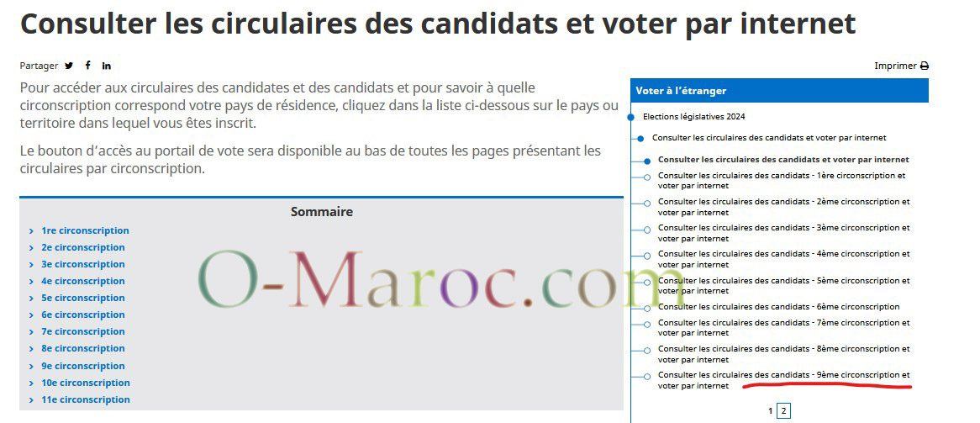Click chevron beside 10e circonscription
The height and width of the screenshot is (423, 980).
click(x=31, y=383)
